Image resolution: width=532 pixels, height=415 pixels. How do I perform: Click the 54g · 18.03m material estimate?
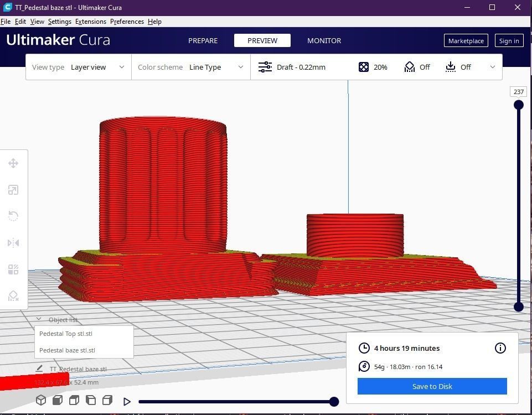pos(408,367)
